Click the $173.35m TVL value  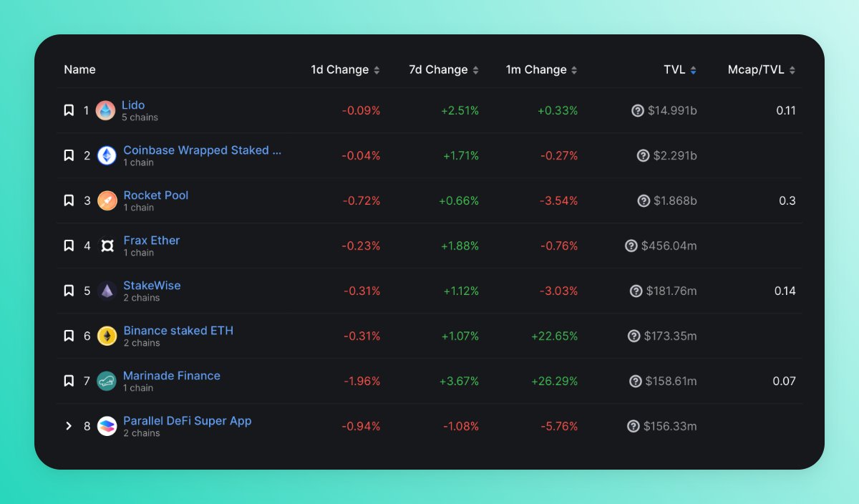671,336
